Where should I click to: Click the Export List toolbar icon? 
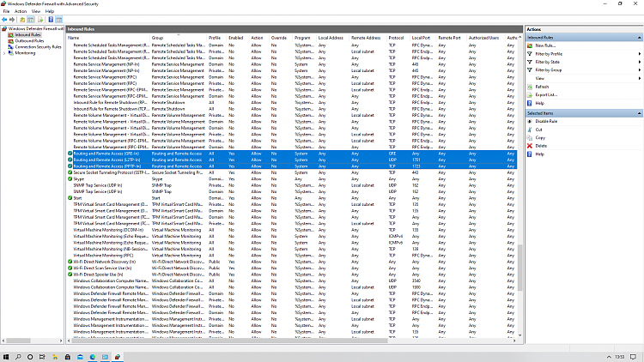[40, 20]
